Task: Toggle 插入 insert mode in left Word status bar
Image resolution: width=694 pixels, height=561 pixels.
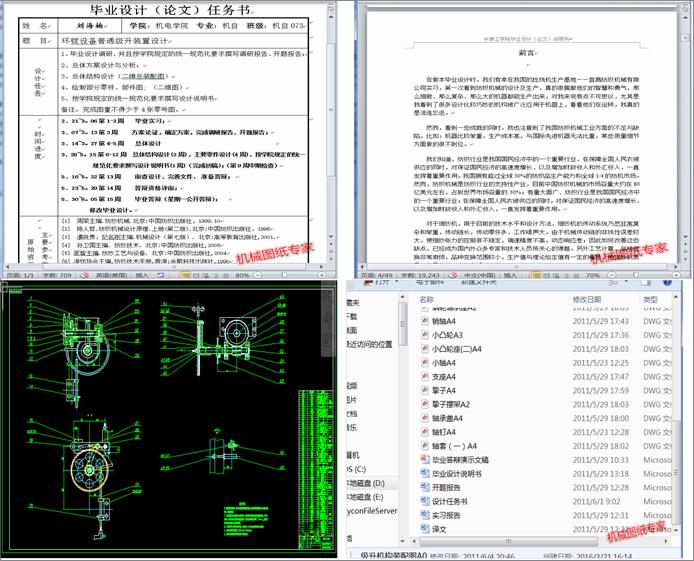Action: click(x=142, y=275)
